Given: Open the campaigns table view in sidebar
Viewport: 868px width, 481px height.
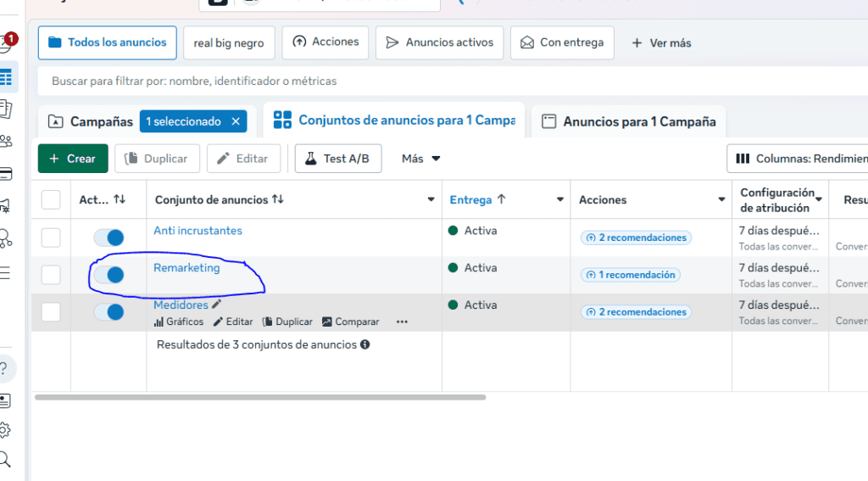Looking at the screenshot, I should click(6, 77).
